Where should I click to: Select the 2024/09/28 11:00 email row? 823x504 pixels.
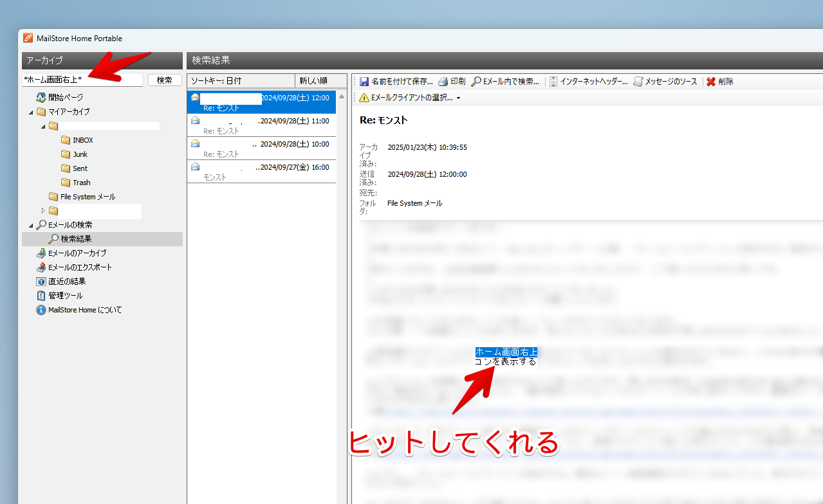point(262,125)
